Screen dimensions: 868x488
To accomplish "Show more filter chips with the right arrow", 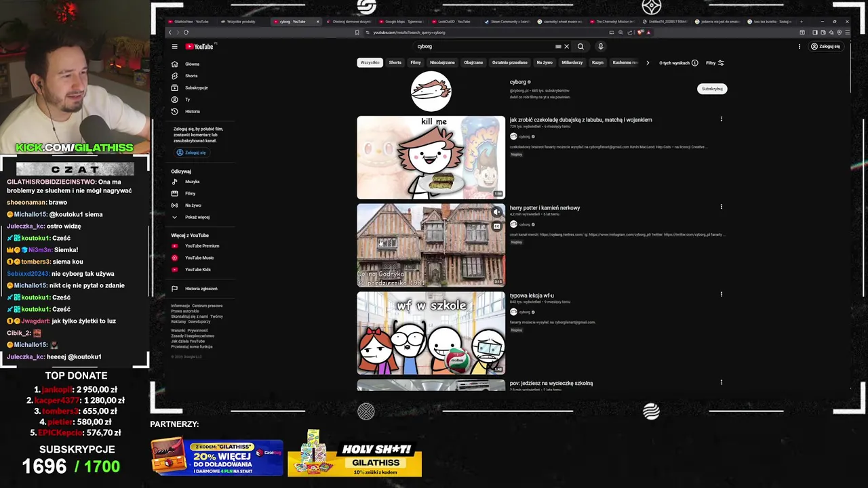I will [648, 63].
